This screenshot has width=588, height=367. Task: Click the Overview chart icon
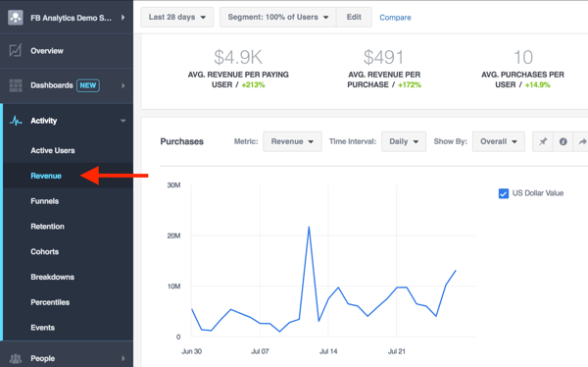16,50
